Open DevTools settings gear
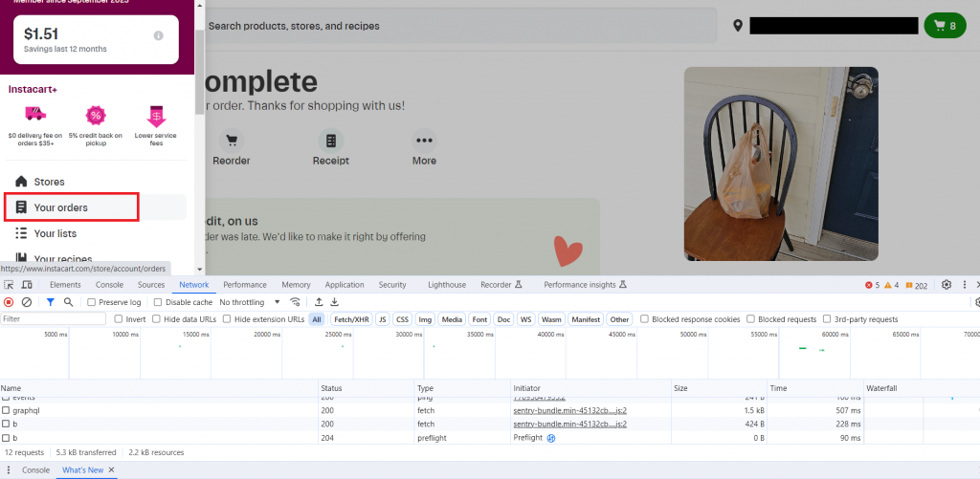The image size is (980, 479). click(947, 285)
